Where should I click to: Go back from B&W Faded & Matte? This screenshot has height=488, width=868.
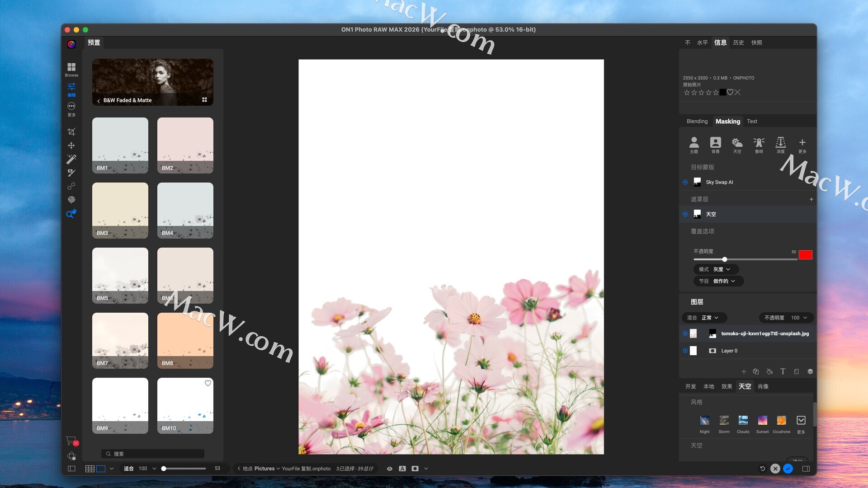click(x=99, y=101)
